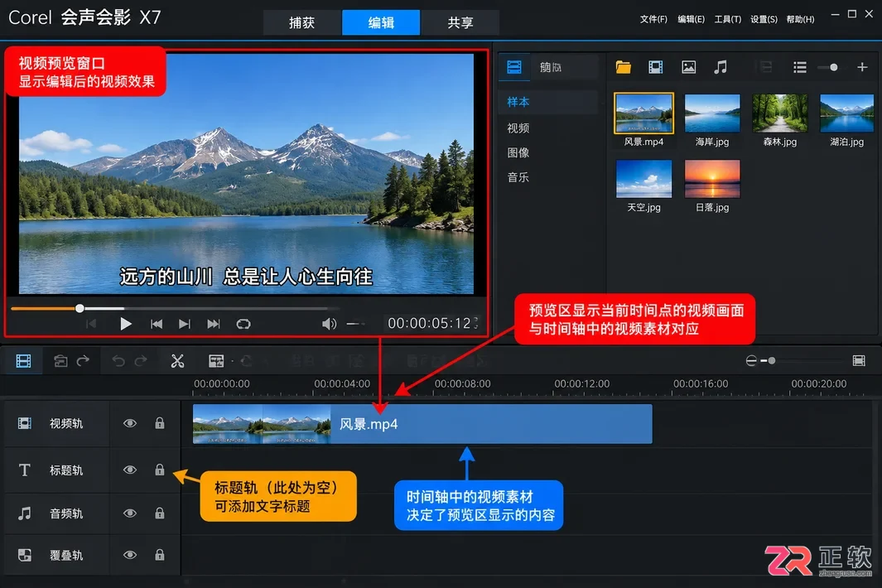Go to previous frame in preview

tap(157, 324)
